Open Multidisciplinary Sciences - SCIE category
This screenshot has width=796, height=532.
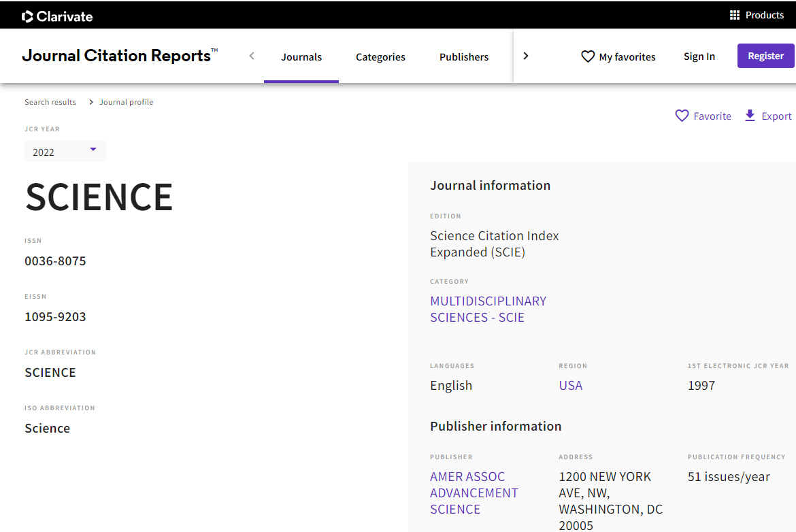point(488,309)
